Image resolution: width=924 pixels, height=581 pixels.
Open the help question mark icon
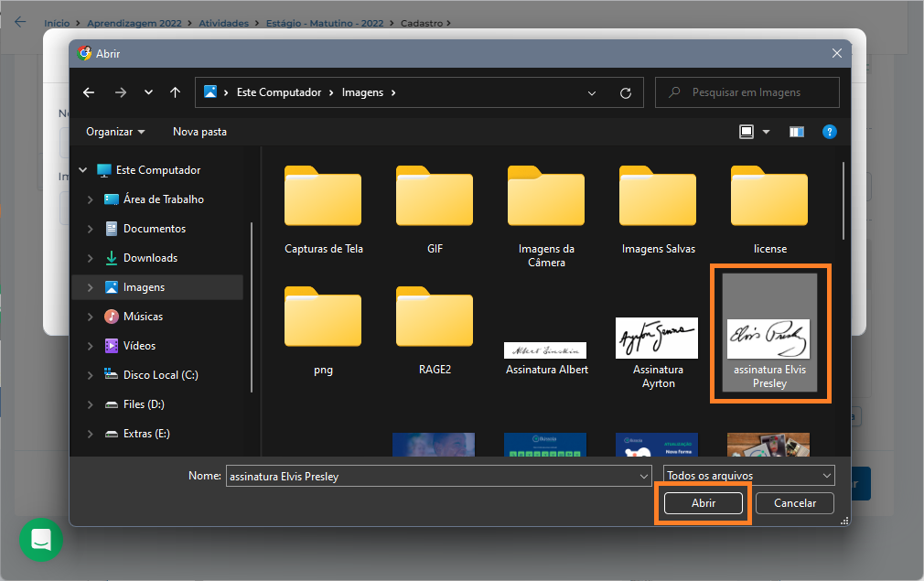(829, 132)
